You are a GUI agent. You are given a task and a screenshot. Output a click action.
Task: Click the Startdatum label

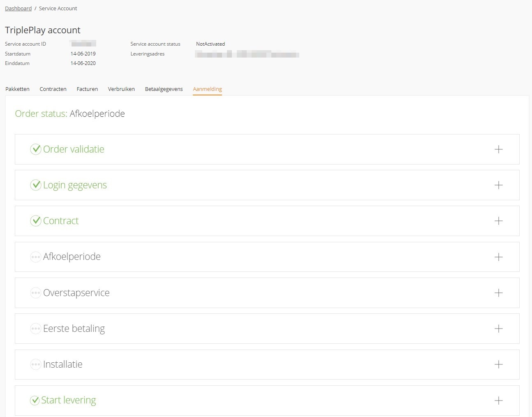pyautogui.click(x=18, y=54)
